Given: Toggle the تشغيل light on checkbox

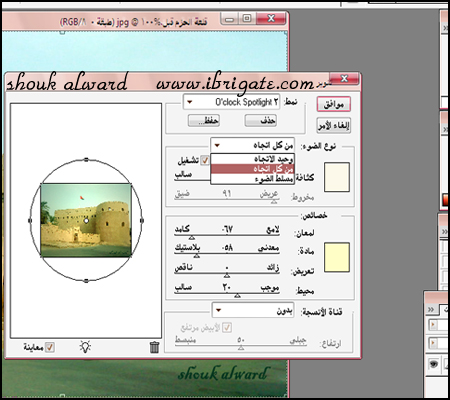Looking at the screenshot, I should pyautogui.click(x=205, y=160).
